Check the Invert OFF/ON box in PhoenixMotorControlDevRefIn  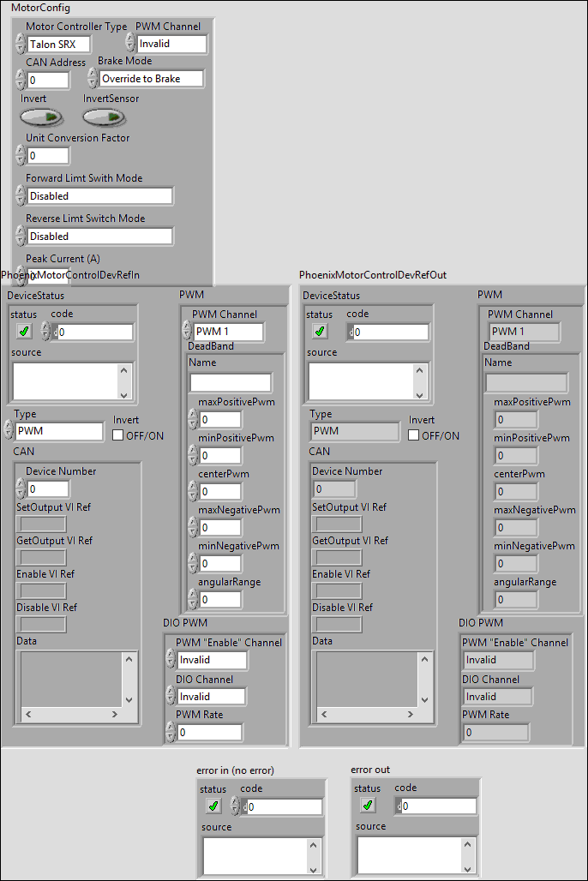[118, 435]
